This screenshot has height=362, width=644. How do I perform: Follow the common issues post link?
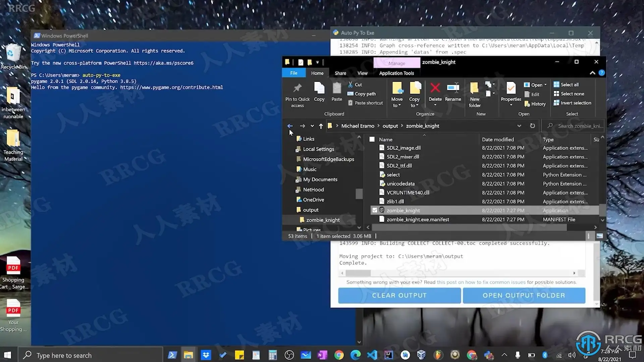(481, 282)
